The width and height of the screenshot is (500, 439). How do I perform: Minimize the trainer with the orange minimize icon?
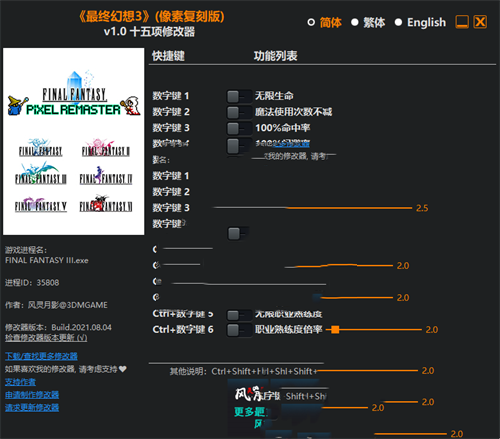[x=462, y=22]
